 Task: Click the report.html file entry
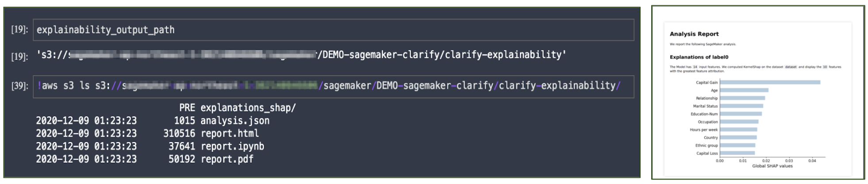pos(230,134)
